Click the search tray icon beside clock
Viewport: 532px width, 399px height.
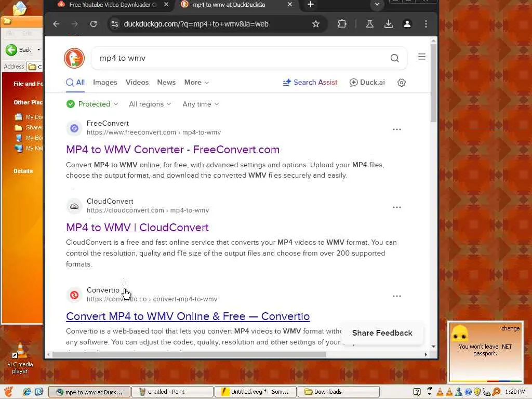pyautogui.click(x=496, y=392)
